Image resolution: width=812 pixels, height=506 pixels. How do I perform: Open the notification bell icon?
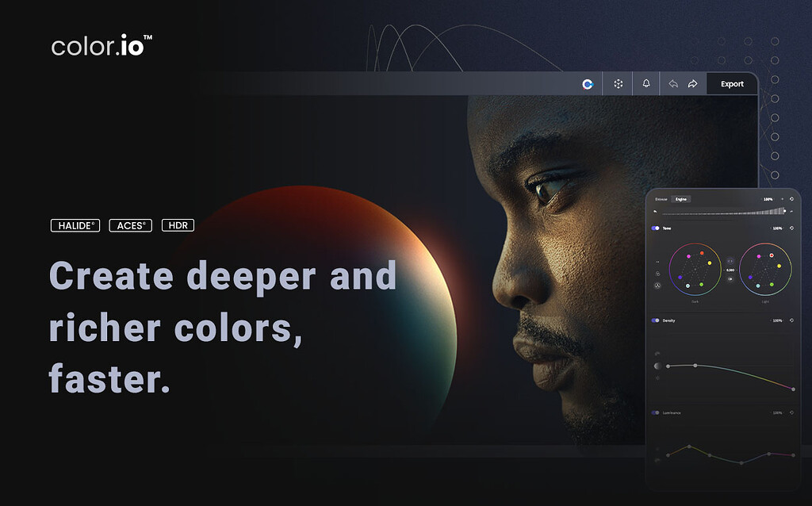[x=646, y=83]
